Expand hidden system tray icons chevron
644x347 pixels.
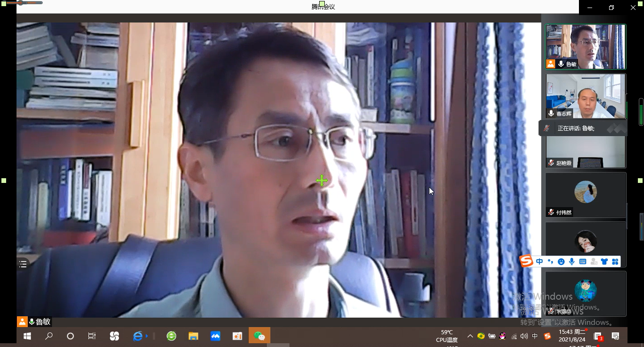[470, 336]
